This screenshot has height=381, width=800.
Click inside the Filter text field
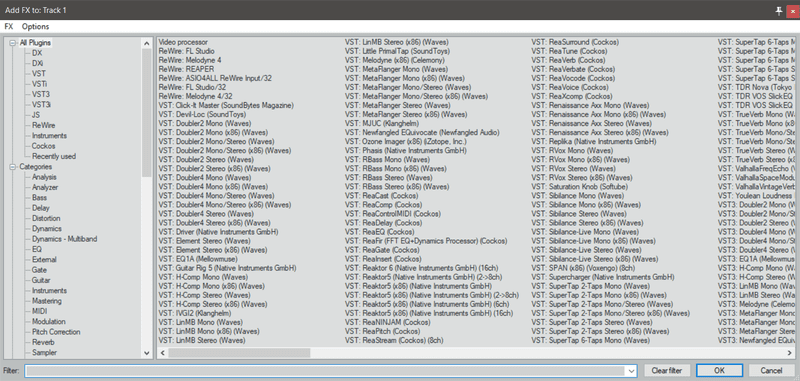click(x=327, y=370)
